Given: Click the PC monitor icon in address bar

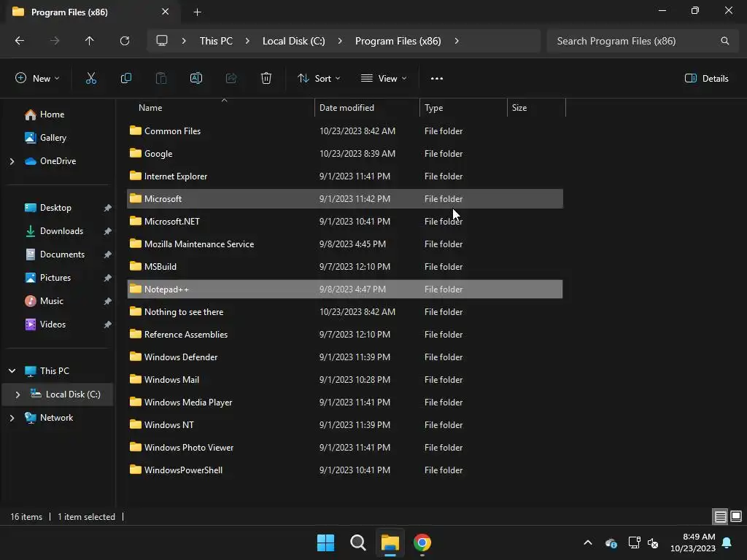Looking at the screenshot, I should [x=162, y=41].
